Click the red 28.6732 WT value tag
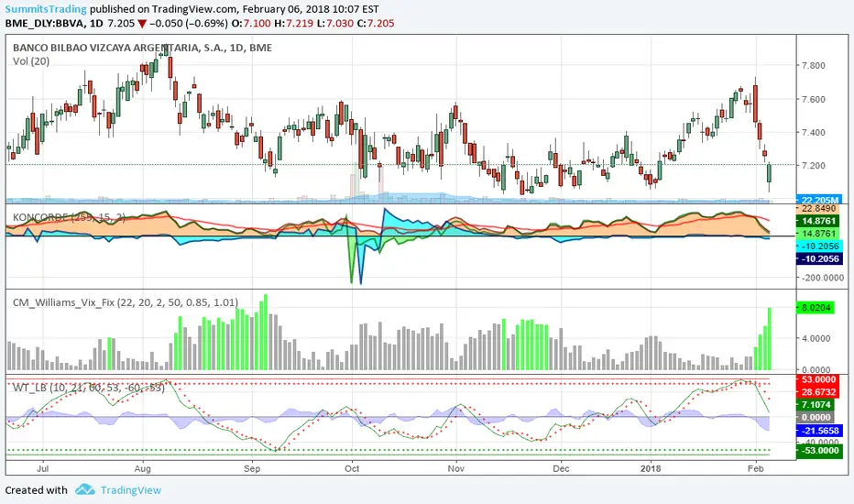This screenshot has height=504, width=854. 818,392
